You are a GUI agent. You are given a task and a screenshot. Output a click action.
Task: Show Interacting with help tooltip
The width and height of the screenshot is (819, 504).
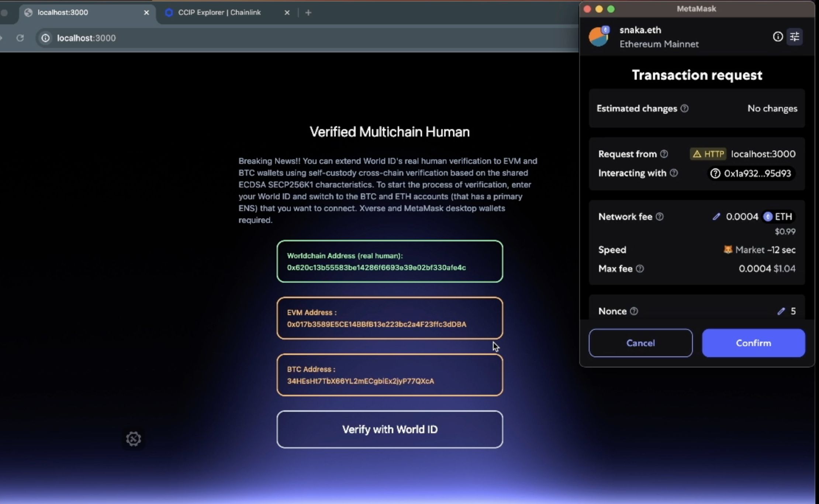pyautogui.click(x=674, y=173)
